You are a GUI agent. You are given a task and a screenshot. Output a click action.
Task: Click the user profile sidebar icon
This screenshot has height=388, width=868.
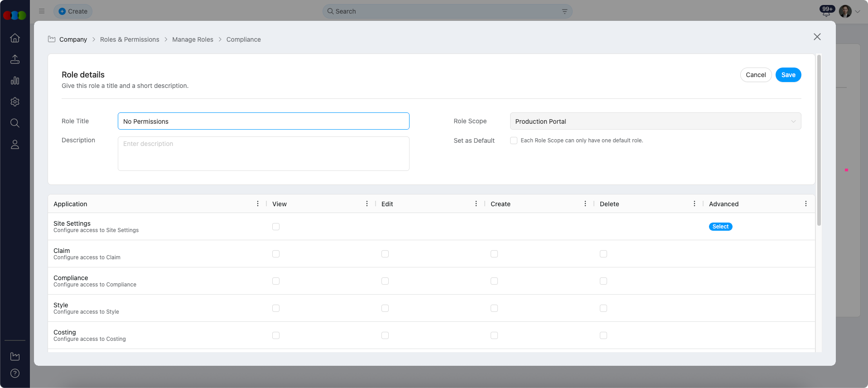15,145
